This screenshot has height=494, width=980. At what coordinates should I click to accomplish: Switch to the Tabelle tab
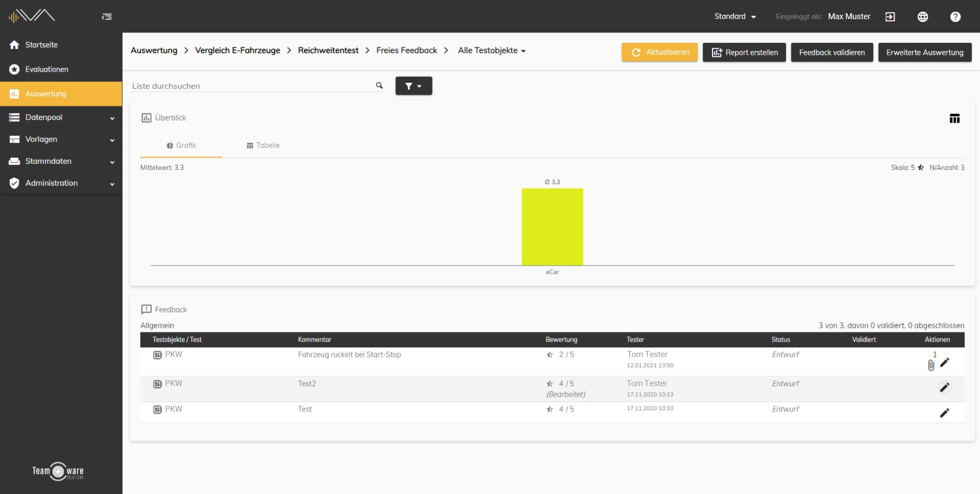pos(263,146)
